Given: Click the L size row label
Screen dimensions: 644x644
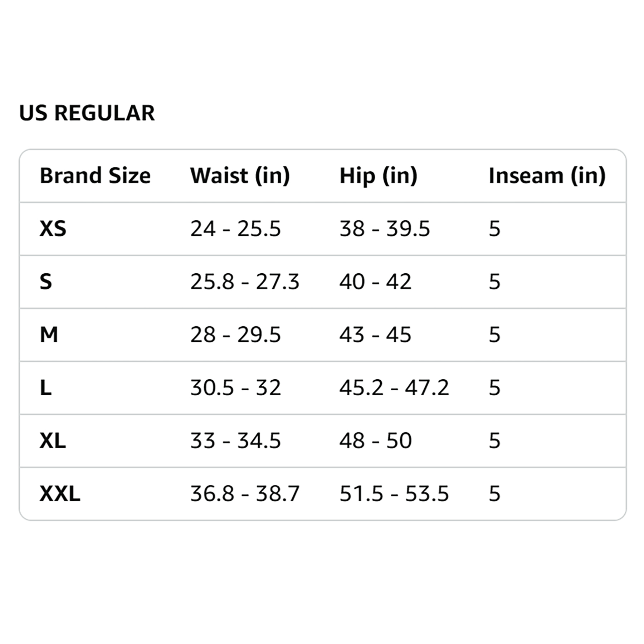Looking at the screenshot, I should [x=45, y=387].
